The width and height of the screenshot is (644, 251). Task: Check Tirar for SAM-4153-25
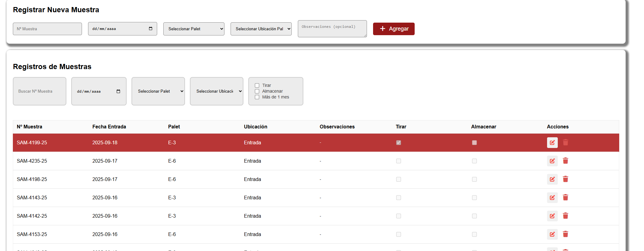tap(398, 234)
